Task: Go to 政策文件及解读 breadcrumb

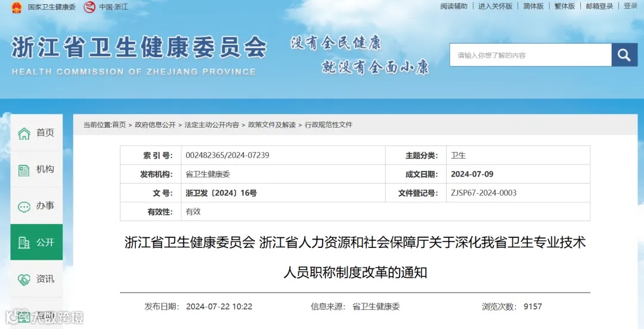Action: (272, 125)
